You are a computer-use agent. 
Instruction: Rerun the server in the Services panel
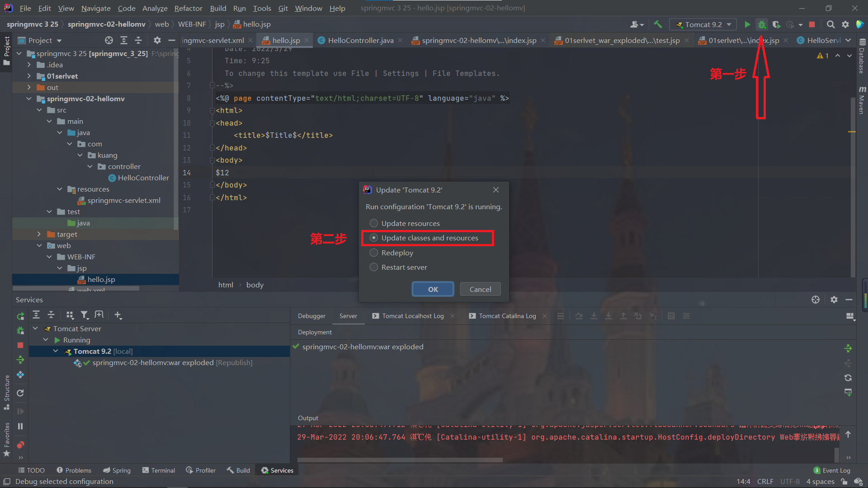coord(20,316)
